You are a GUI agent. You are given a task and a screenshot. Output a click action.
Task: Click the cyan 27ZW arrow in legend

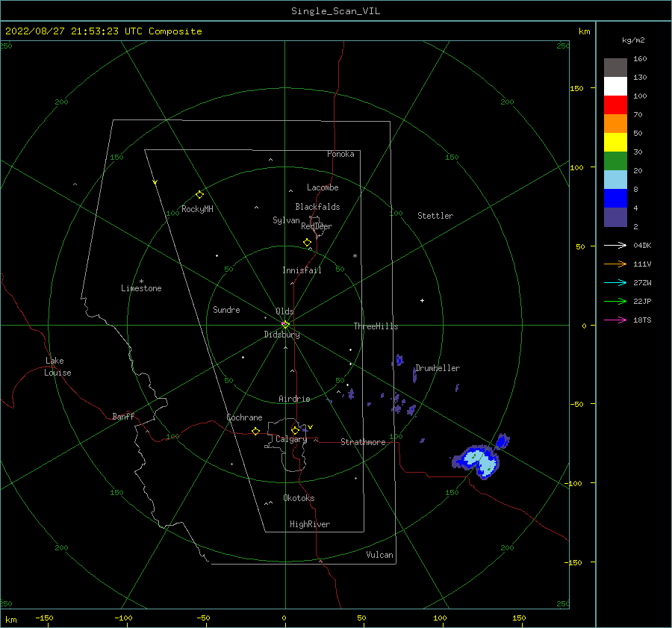coord(615,282)
